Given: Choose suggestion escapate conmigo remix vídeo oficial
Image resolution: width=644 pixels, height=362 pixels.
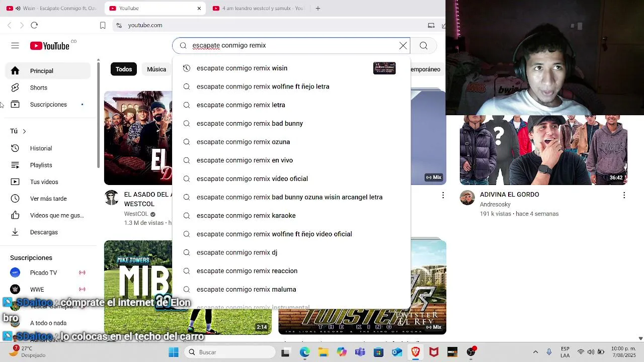Looking at the screenshot, I should 291,178.
